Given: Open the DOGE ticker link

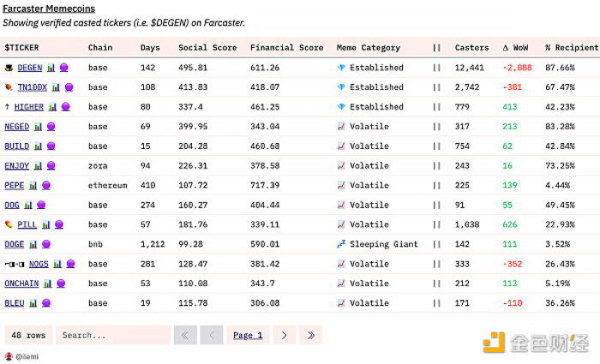Looking at the screenshot, I should tap(15, 244).
